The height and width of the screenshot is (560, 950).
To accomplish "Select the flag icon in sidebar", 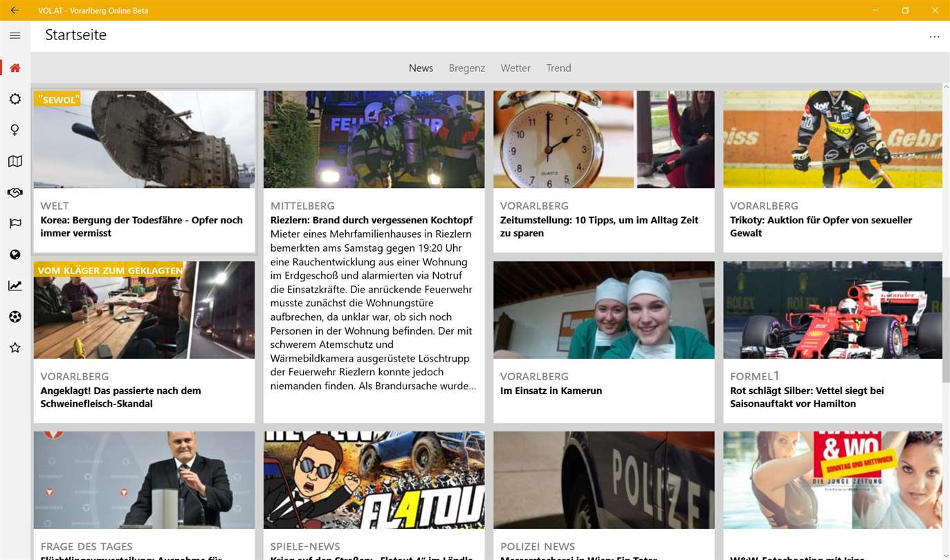I will click(x=15, y=223).
